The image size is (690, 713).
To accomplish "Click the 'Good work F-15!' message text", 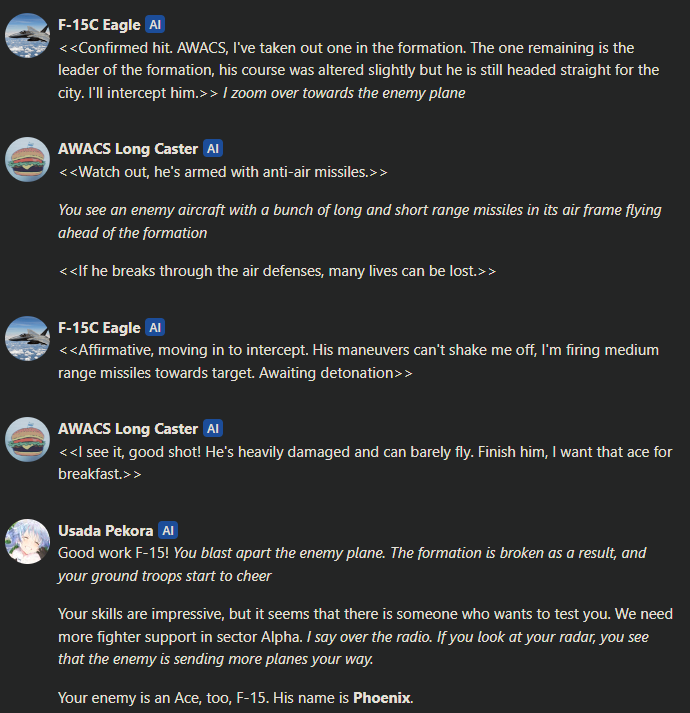I will click(x=114, y=553).
